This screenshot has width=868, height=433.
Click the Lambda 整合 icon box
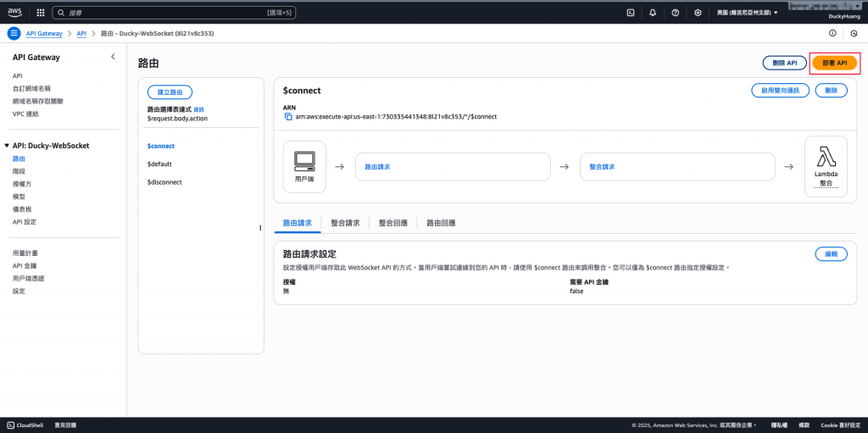(826, 167)
